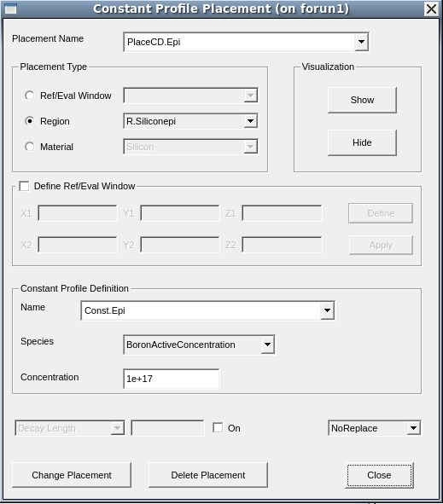Click the Show visualization button

362,100
